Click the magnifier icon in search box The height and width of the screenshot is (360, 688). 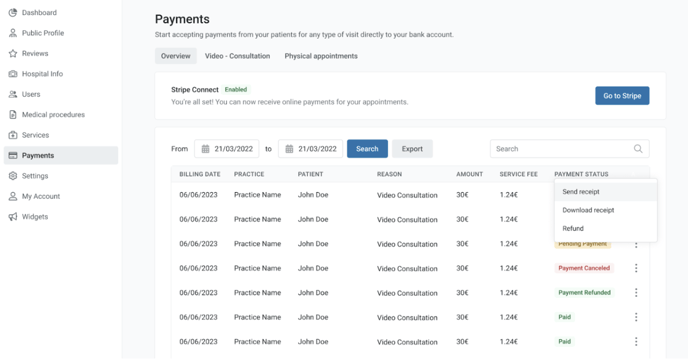(638, 149)
